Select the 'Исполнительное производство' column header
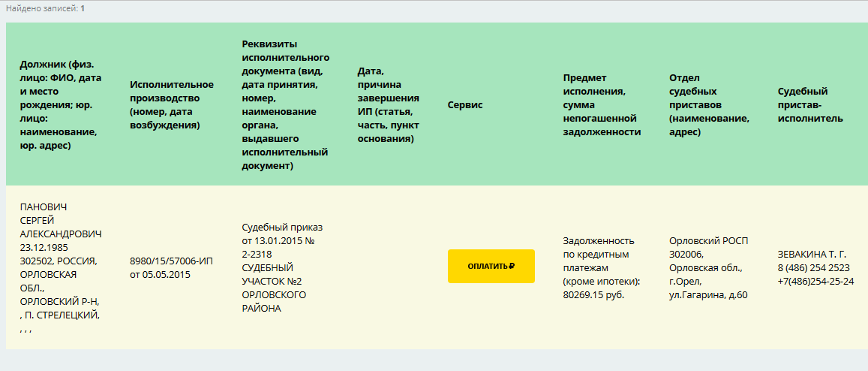The width and height of the screenshot is (868, 371). 172,104
